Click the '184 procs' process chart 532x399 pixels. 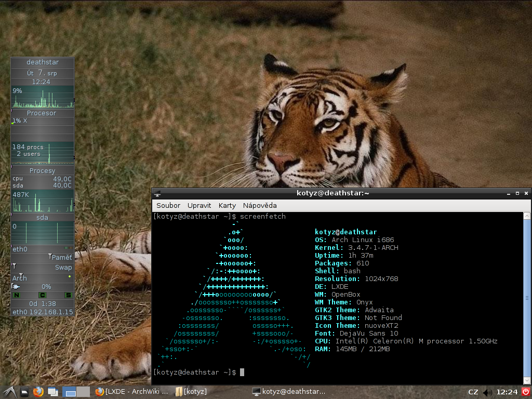43,153
